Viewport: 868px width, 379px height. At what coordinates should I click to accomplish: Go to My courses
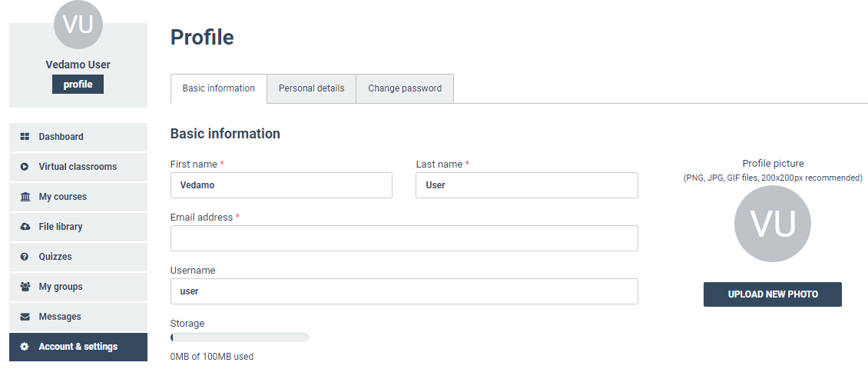(x=78, y=197)
